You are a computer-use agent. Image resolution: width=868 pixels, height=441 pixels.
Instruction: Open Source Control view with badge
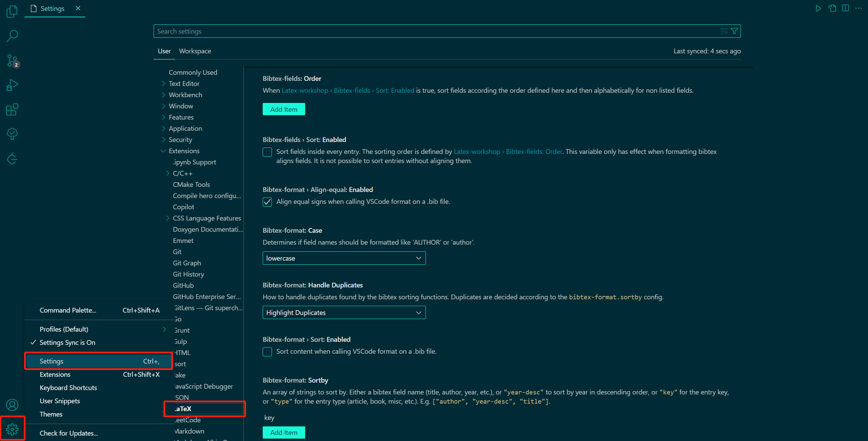click(12, 60)
